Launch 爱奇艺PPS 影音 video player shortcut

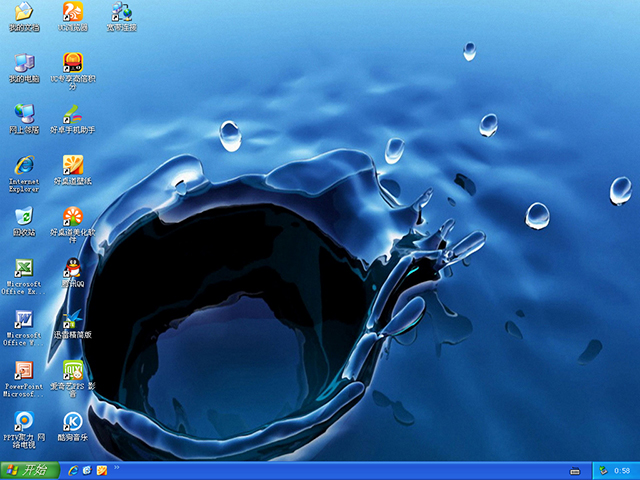[x=73, y=372]
